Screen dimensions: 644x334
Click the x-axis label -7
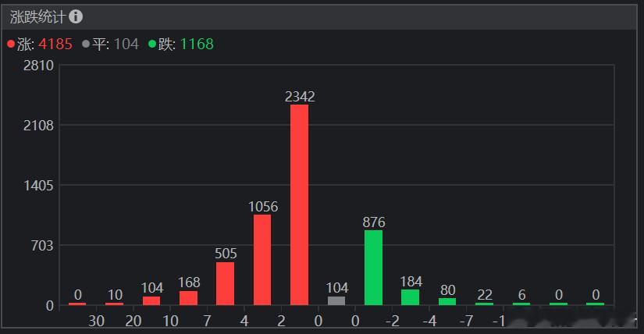click(x=467, y=321)
